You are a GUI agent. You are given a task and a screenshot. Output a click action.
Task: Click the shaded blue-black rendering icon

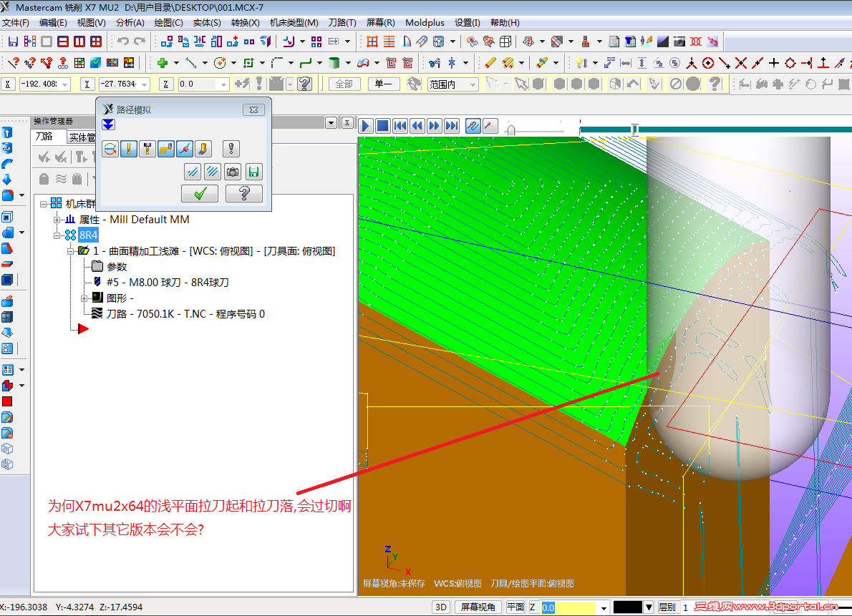tap(663, 41)
